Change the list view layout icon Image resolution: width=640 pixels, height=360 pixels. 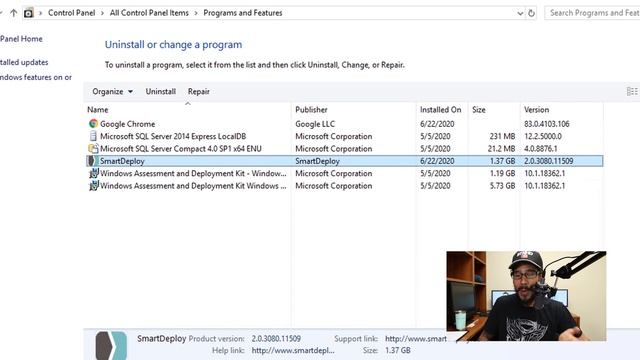632,92
